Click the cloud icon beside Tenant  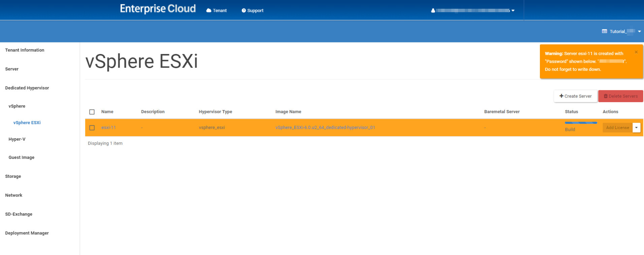[x=209, y=10]
